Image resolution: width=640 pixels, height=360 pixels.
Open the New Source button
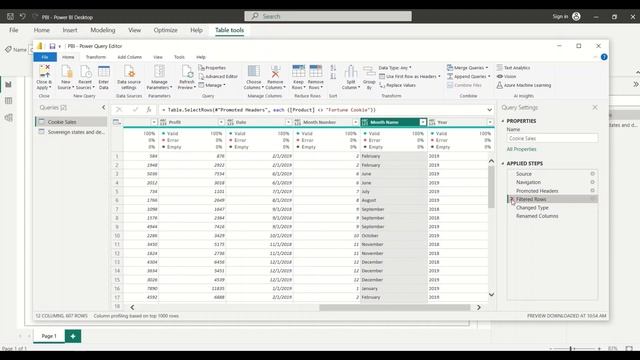coord(66,77)
